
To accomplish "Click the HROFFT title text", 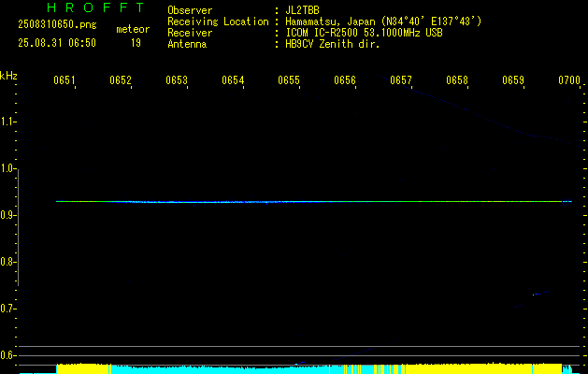I will (x=95, y=7).
